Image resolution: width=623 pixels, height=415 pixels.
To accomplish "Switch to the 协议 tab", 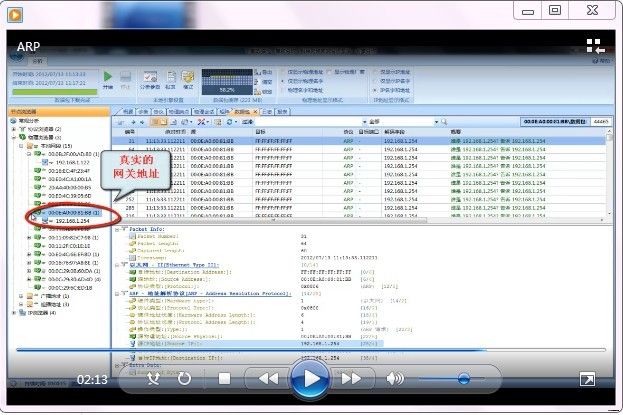I will [158, 112].
